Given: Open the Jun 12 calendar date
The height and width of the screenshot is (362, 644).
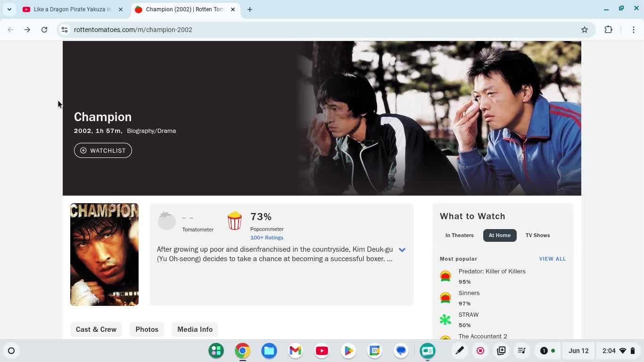Looking at the screenshot, I should click(578, 351).
